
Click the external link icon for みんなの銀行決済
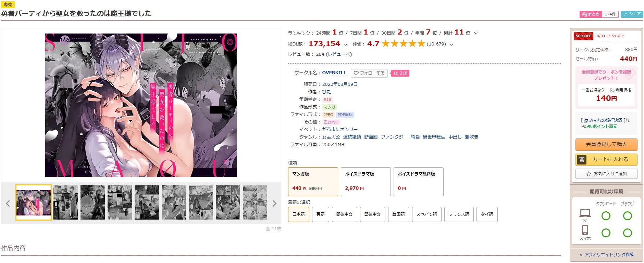586,121
